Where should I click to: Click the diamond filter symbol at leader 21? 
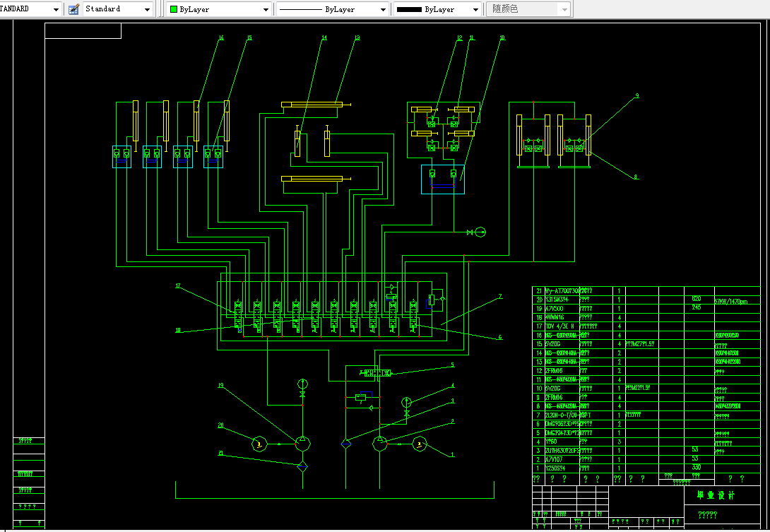click(x=302, y=467)
